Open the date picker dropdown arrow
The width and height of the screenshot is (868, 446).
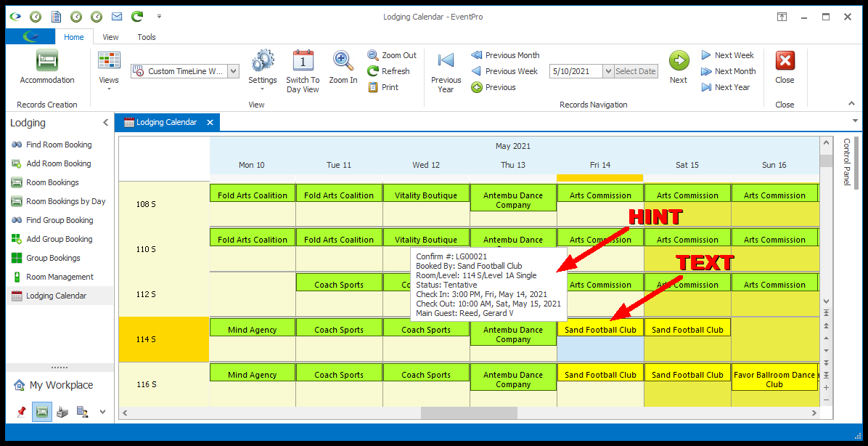(x=608, y=71)
